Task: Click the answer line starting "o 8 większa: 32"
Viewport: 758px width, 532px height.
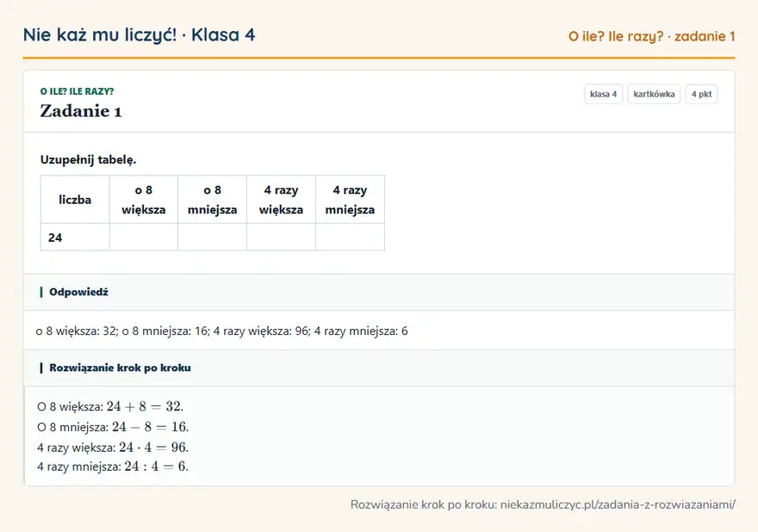Action: [x=222, y=331]
